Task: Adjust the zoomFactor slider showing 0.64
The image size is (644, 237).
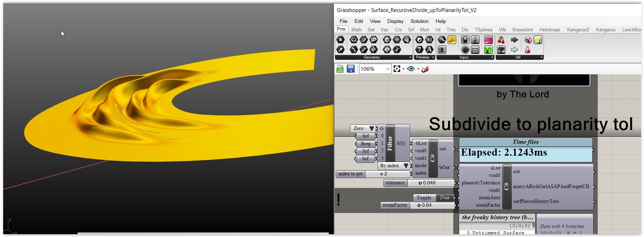Action: pyautogui.click(x=432, y=205)
